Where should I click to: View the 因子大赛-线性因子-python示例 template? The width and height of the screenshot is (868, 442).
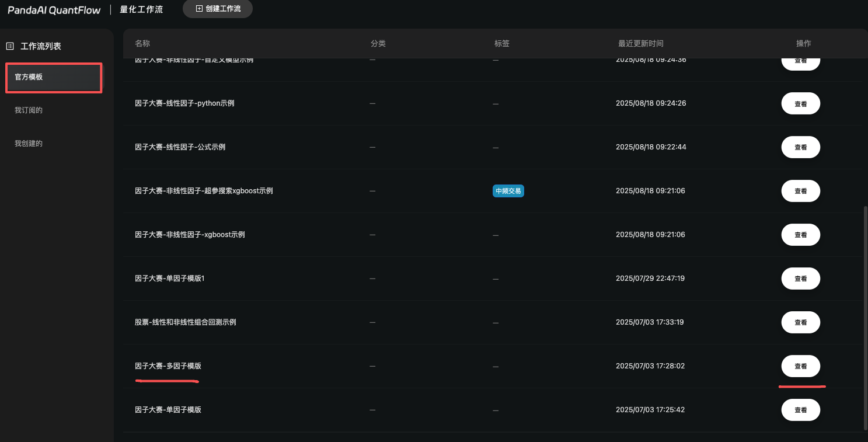click(x=800, y=104)
